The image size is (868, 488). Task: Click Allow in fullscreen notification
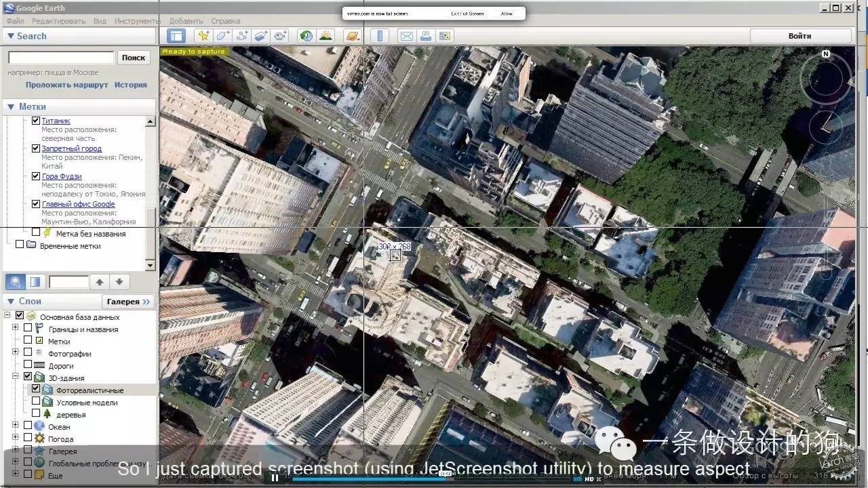[507, 14]
